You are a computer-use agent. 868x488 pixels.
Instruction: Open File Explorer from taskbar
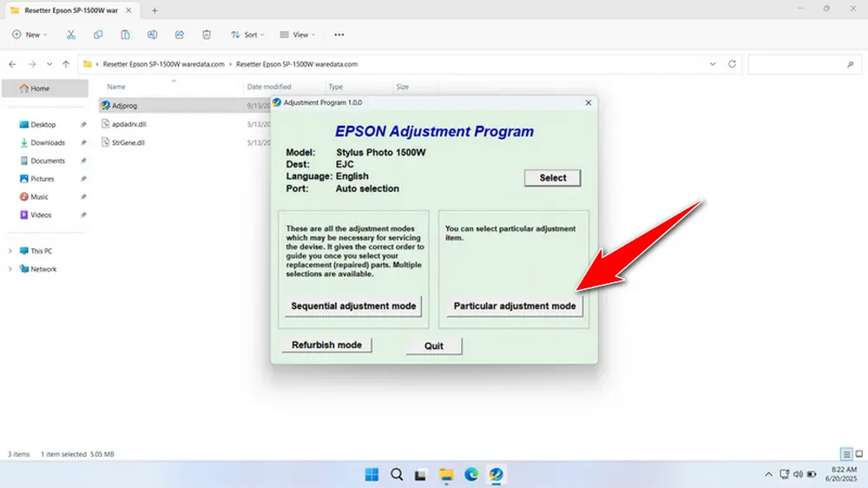tap(446, 475)
